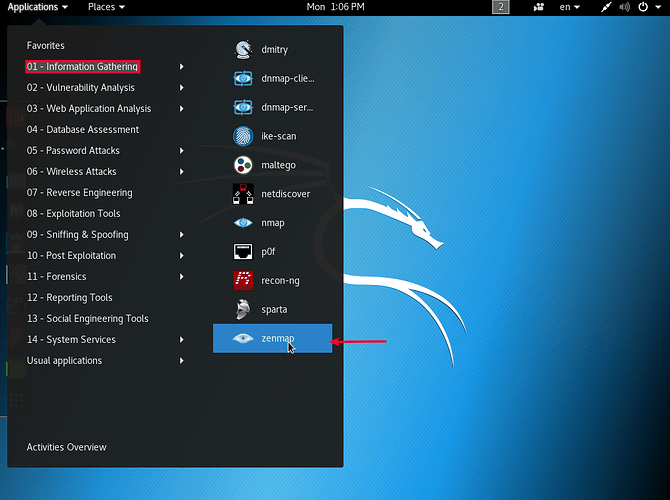
Task: Click the netdiscover icon
Action: pyautogui.click(x=243, y=194)
